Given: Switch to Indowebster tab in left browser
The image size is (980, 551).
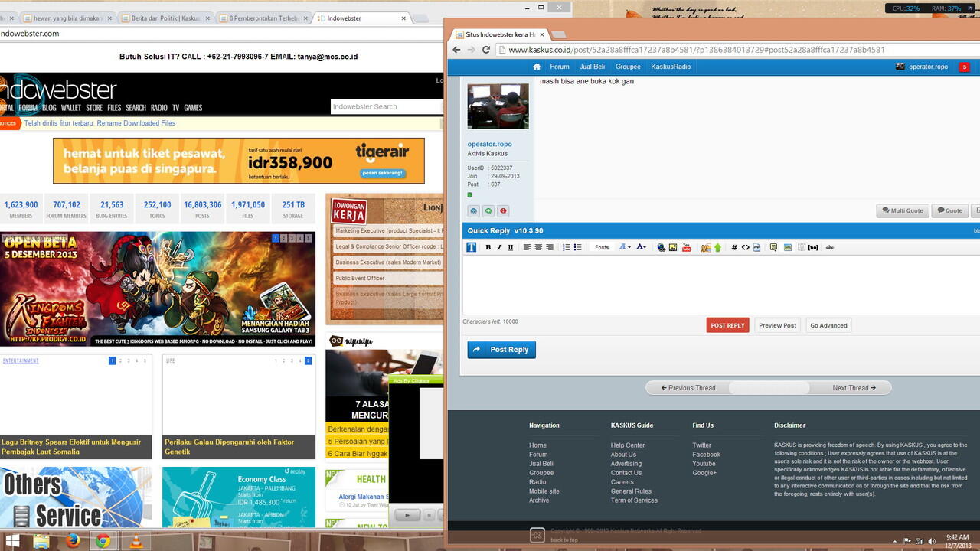Looking at the screenshot, I should (360, 18).
